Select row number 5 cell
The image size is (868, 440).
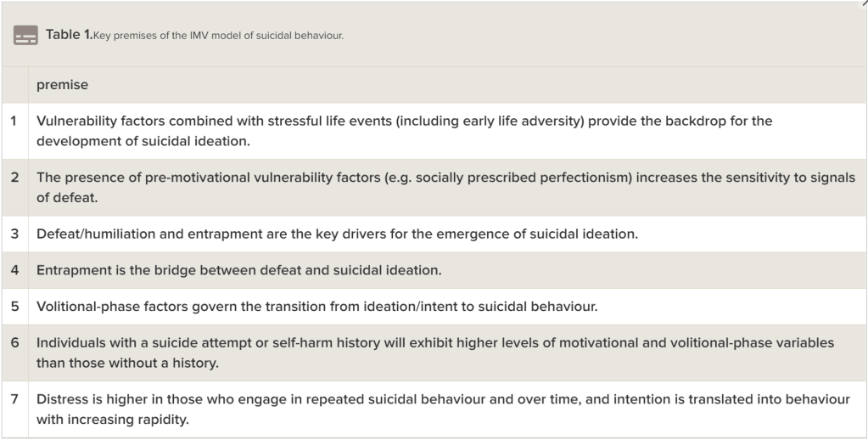[x=14, y=307]
